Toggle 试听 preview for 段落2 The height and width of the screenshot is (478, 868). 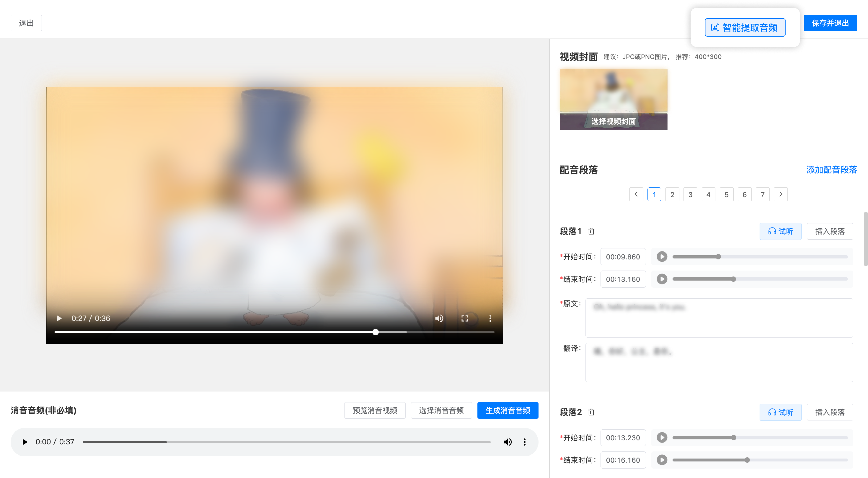click(x=781, y=412)
